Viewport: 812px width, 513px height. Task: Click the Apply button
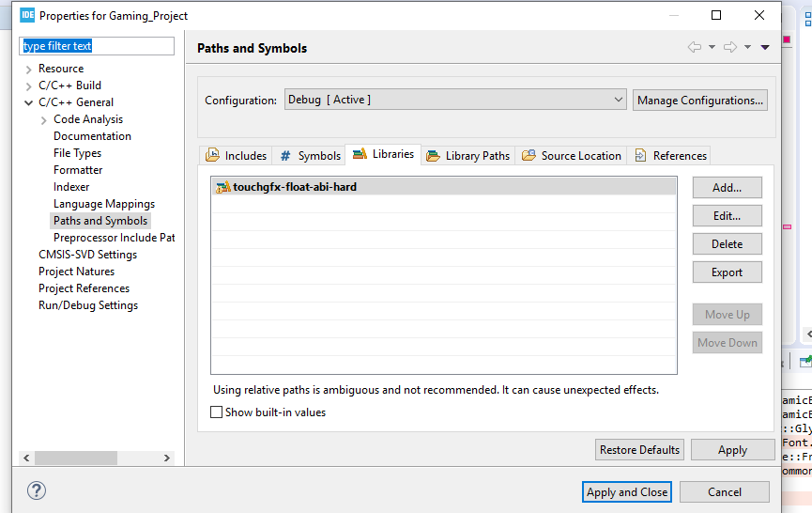[x=732, y=450]
